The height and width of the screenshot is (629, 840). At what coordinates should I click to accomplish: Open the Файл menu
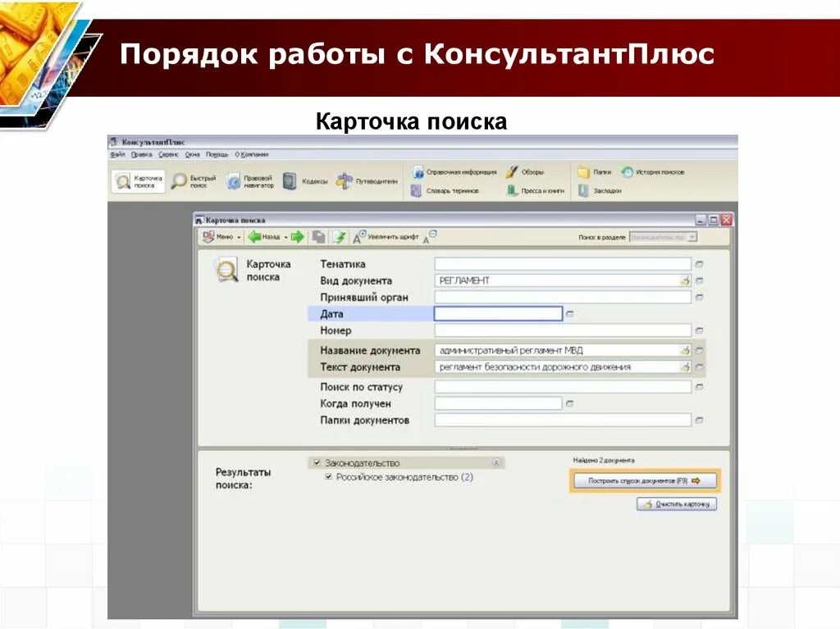coord(117,154)
